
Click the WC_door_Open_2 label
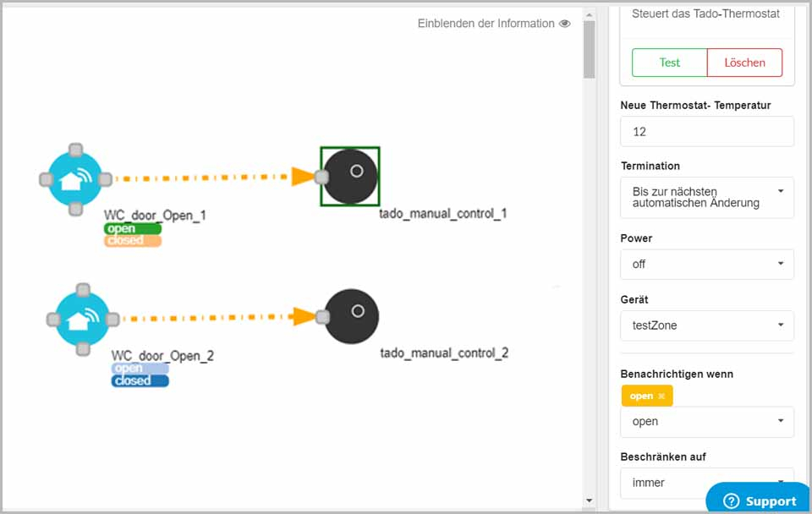pyautogui.click(x=162, y=356)
